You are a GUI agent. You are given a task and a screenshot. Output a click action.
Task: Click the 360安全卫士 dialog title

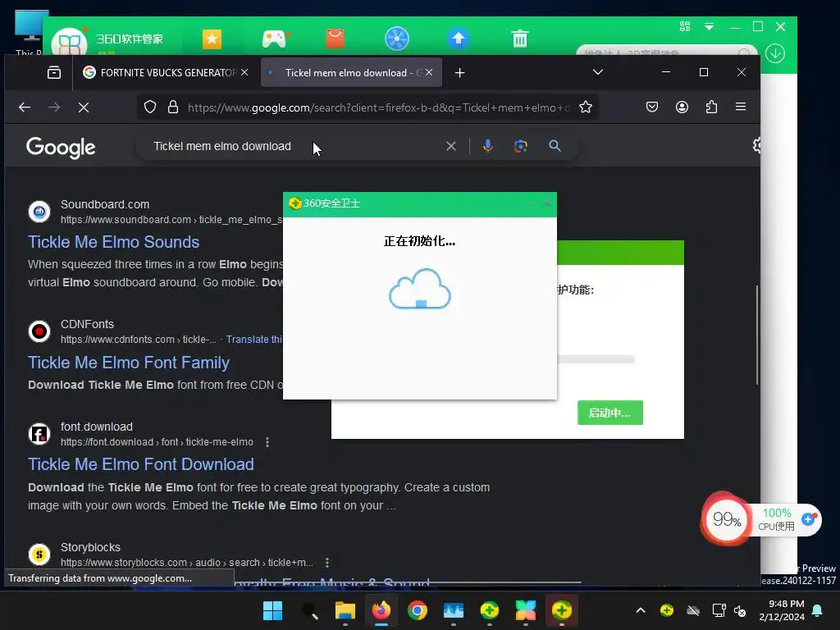pyautogui.click(x=331, y=203)
